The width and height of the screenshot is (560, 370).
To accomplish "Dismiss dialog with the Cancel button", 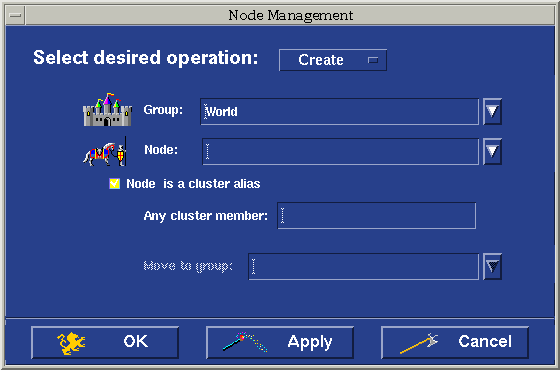I will pyautogui.click(x=455, y=342).
